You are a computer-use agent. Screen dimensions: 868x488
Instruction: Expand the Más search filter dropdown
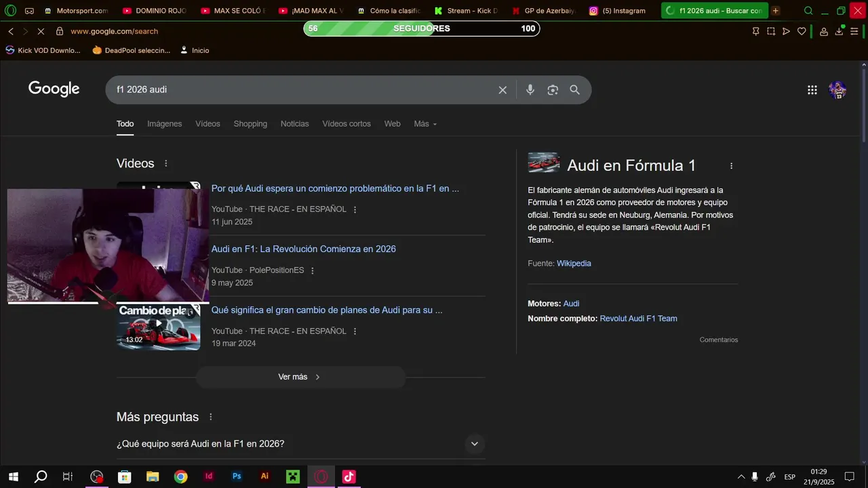click(425, 124)
